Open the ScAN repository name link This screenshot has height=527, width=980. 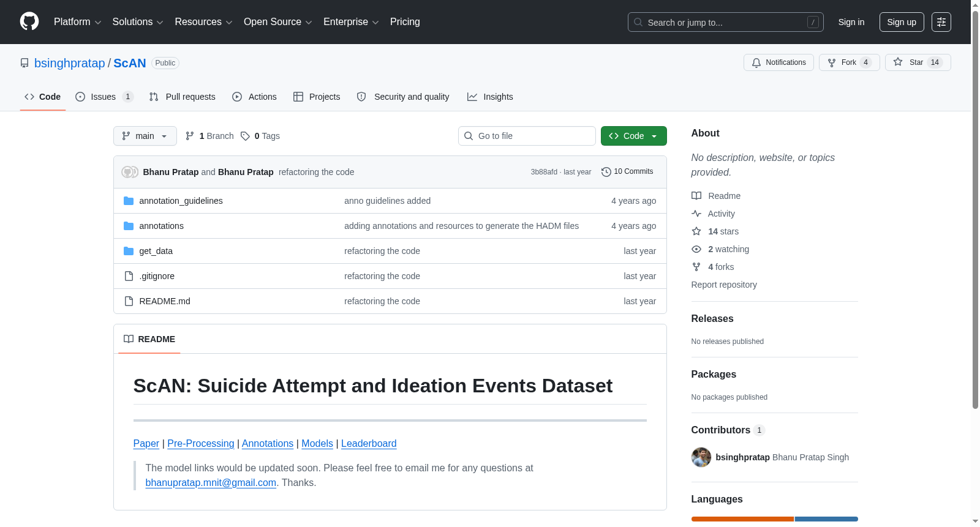click(130, 63)
